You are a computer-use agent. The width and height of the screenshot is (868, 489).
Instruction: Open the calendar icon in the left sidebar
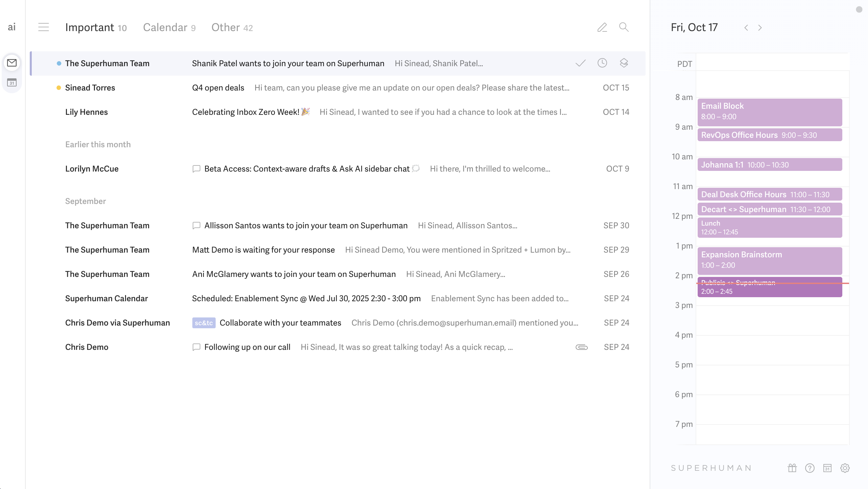click(12, 82)
